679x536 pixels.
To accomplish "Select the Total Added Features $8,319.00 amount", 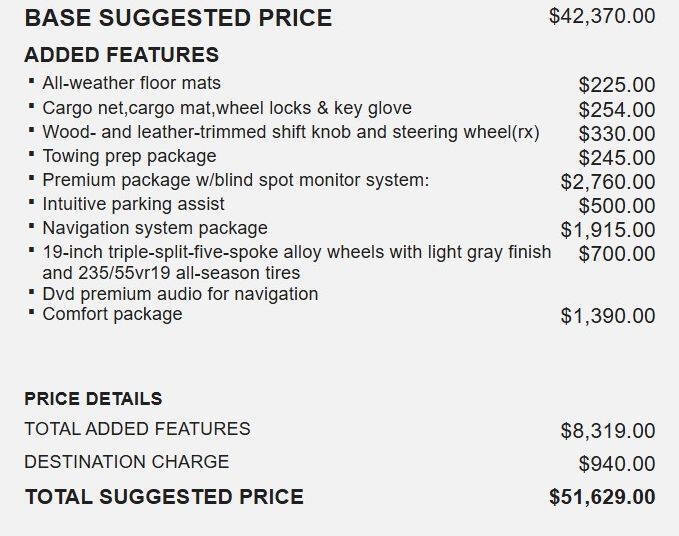I will 608,431.
